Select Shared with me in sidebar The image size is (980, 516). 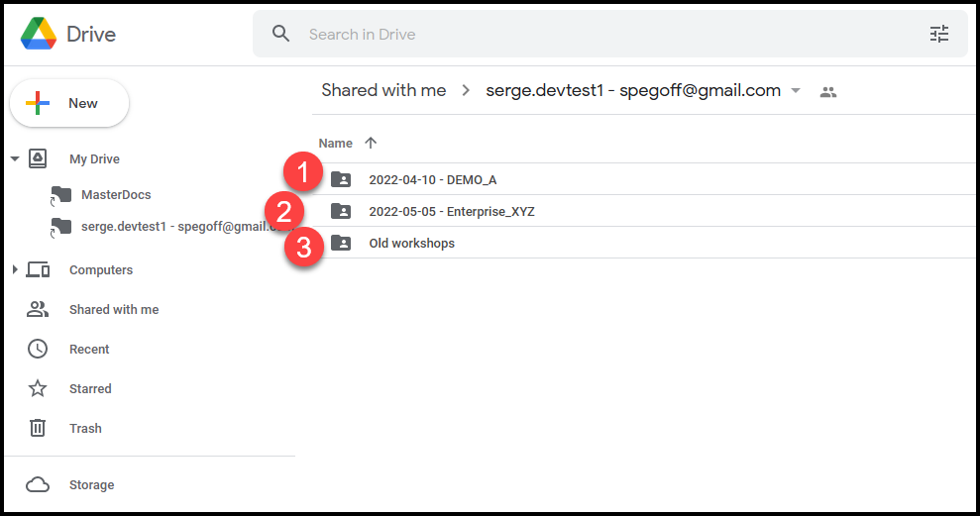click(113, 309)
